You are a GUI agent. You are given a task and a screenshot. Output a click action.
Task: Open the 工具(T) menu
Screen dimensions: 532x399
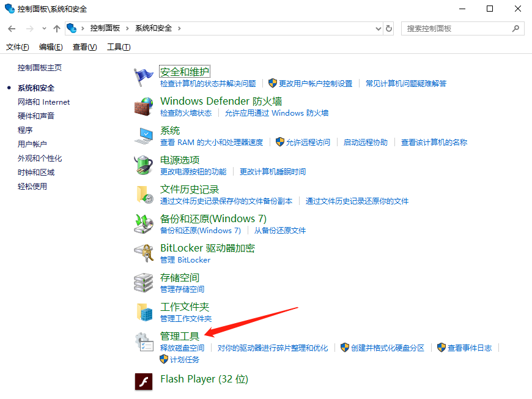click(119, 47)
